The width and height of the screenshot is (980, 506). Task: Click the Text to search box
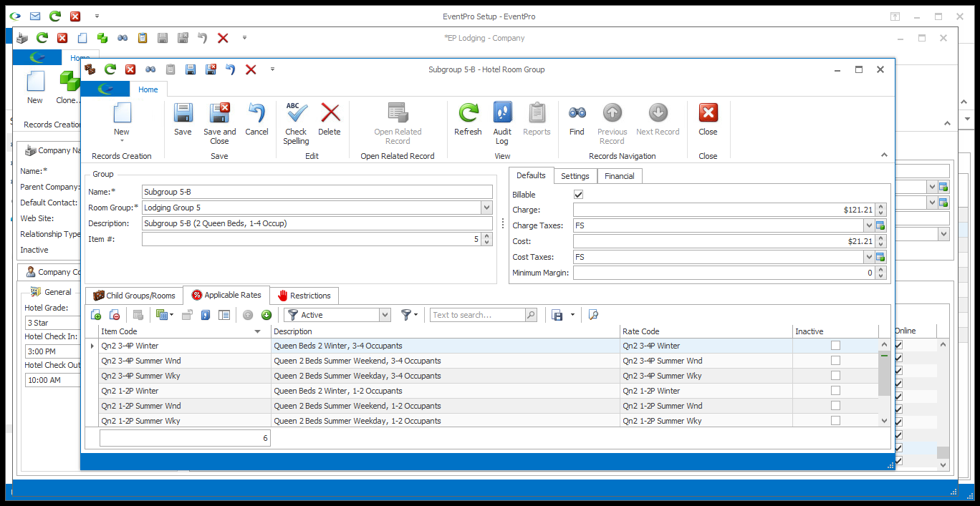(478, 315)
